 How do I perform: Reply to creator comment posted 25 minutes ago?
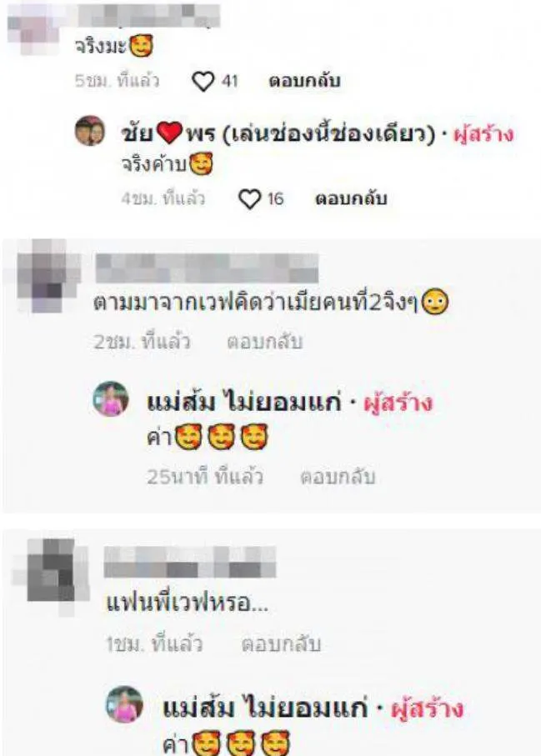pyautogui.click(x=338, y=477)
